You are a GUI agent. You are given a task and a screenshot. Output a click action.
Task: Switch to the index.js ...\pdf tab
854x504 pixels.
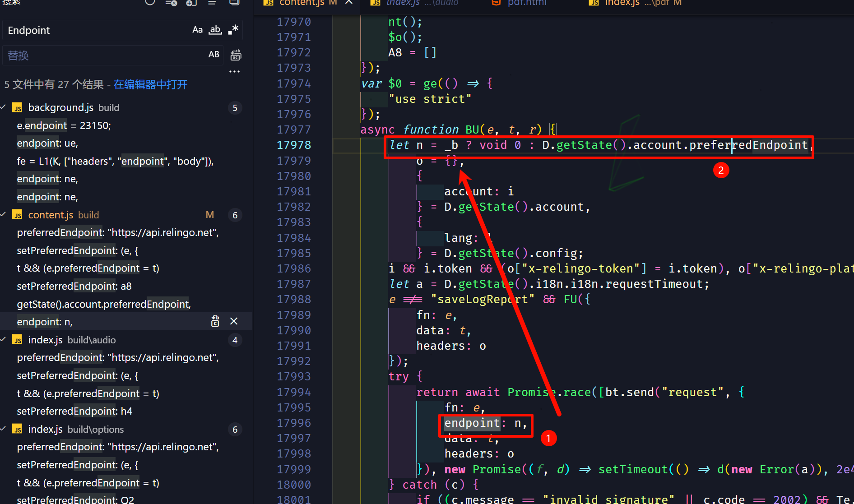(635, 3)
